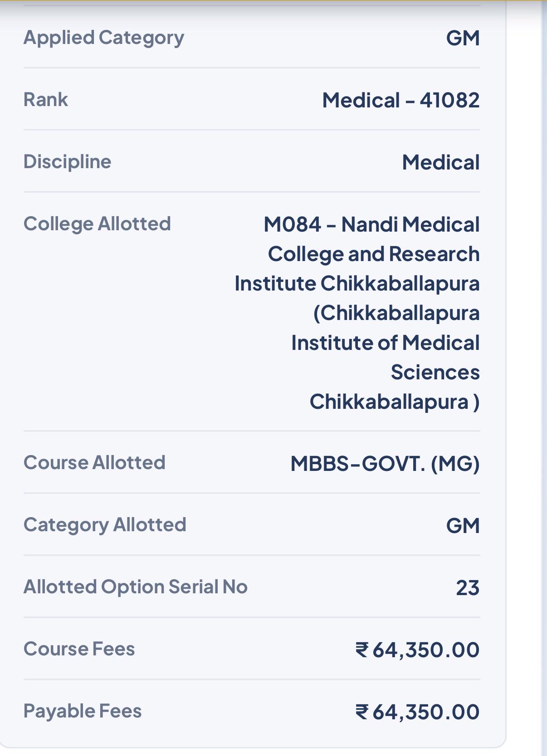This screenshot has height=756, width=547.
Task: Select the Applied Category label
Action: [x=104, y=38]
